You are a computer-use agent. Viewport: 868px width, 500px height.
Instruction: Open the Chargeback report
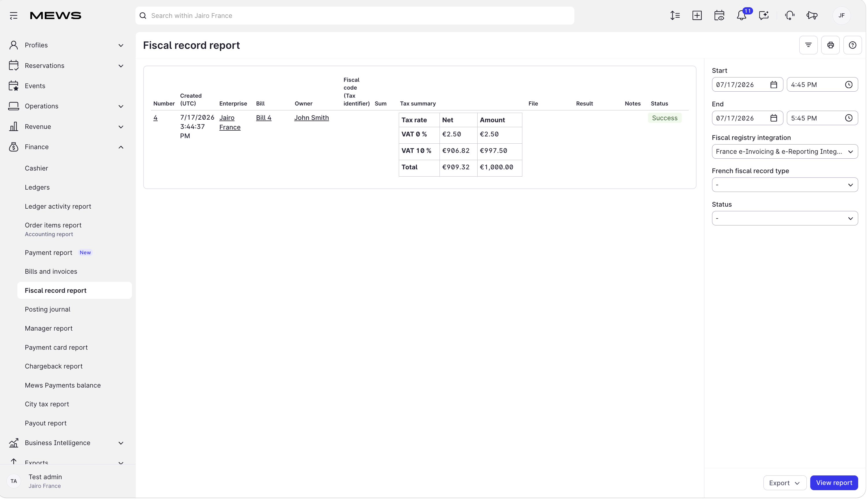coord(53,367)
